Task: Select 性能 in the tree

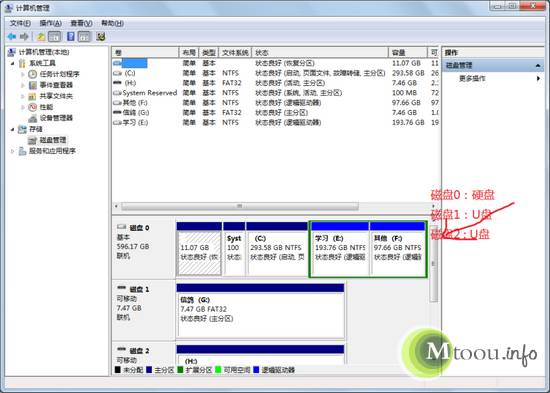Action: pyautogui.click(x=46, y=107)
